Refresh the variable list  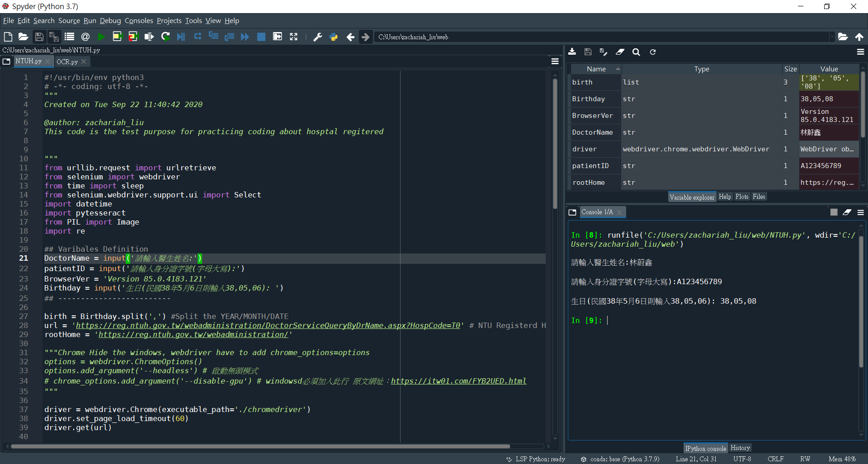(x=652, y=52)
